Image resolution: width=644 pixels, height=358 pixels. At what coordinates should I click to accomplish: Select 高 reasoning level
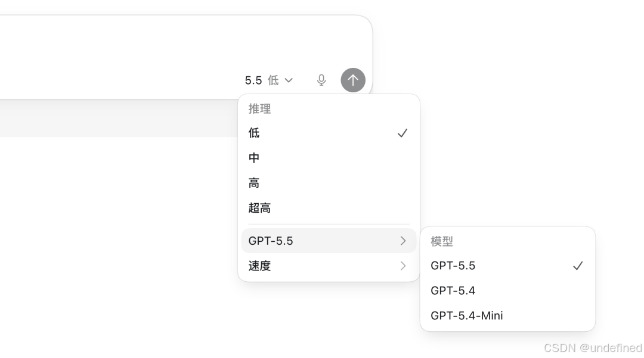[x=329, y=183]
